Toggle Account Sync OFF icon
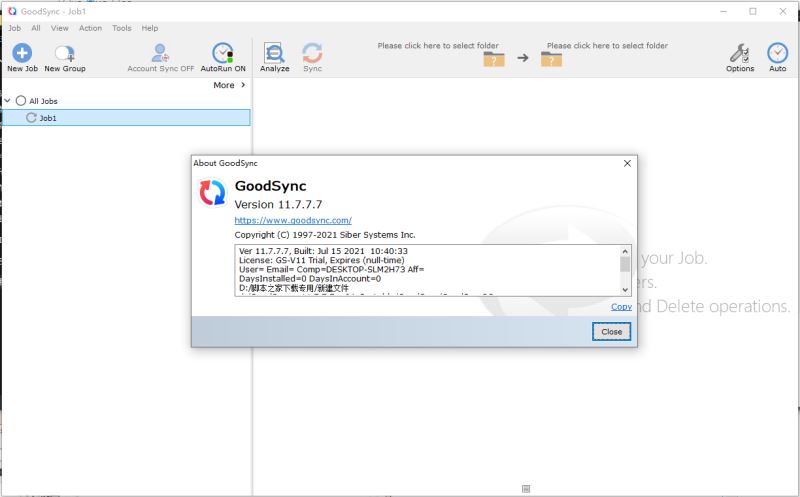800x497 pixels. [x=160, y=53]
